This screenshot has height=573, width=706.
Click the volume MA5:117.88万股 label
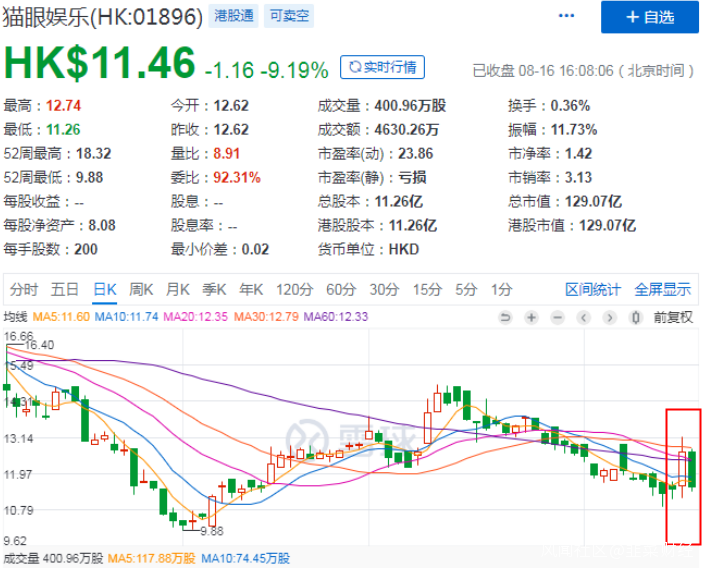point(151,559)
